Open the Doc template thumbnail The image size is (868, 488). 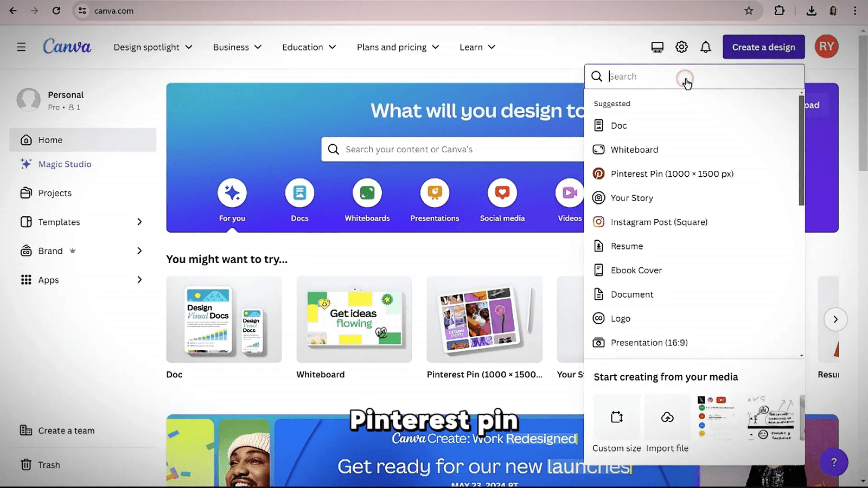[224, 319]
